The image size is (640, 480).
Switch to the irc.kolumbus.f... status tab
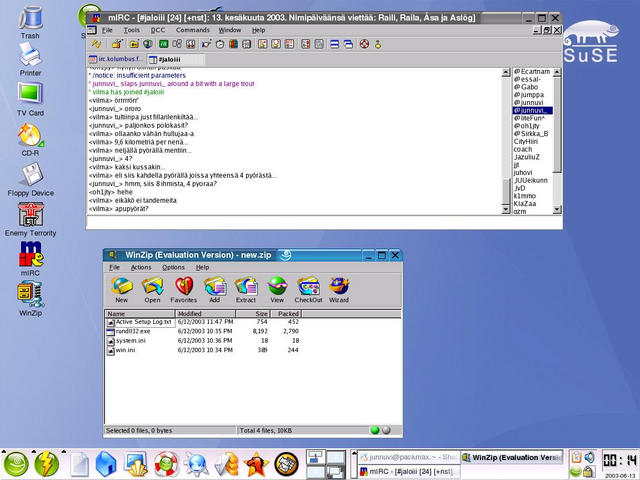point(116,59)
